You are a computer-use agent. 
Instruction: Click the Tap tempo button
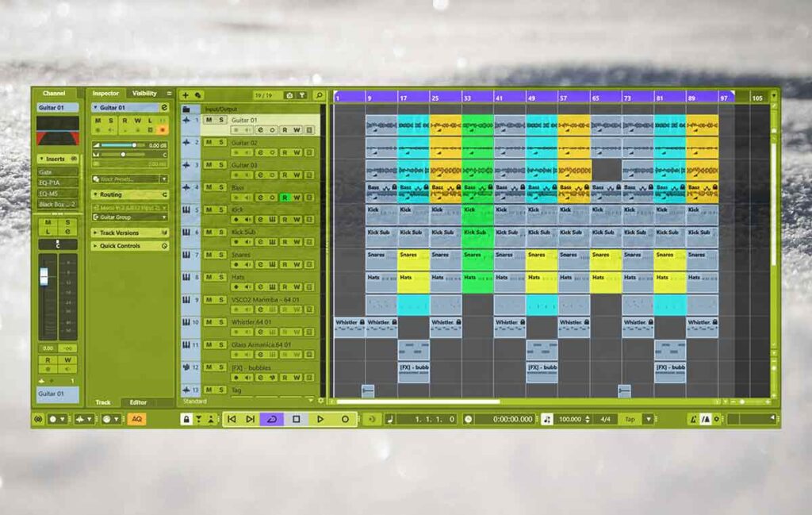(630, 419)
